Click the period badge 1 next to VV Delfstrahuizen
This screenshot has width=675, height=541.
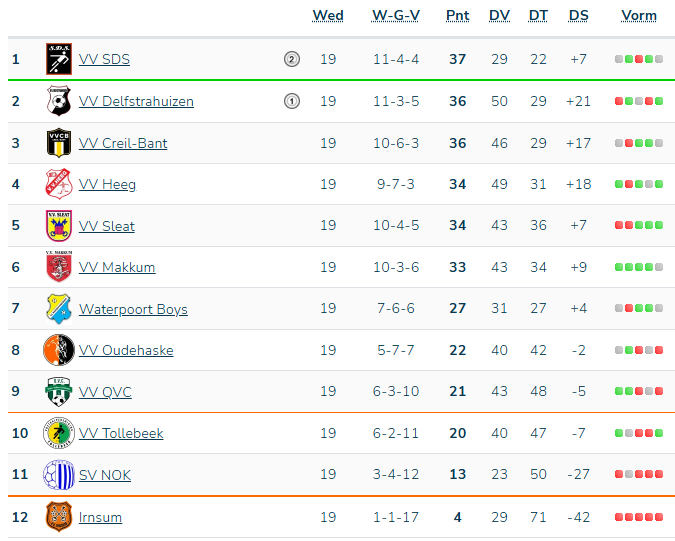[x=292, y=101]
